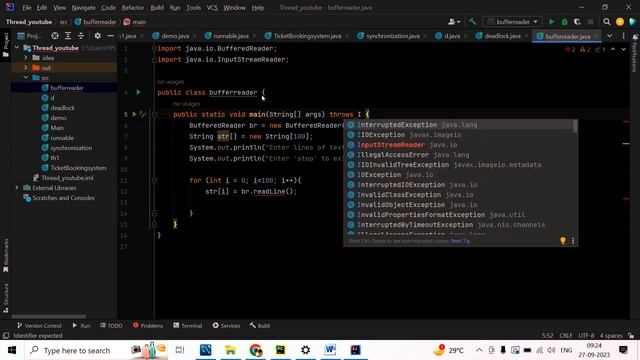Click Project panel horizontal scrollbar
The image size is (640, 360).
[x=49, y=316]
